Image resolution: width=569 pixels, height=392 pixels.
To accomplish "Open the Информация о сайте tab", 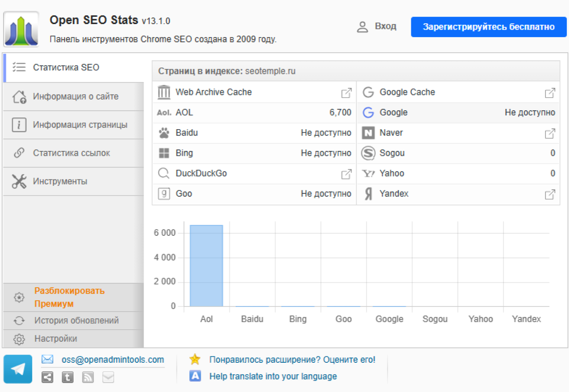I will [74, 96].
